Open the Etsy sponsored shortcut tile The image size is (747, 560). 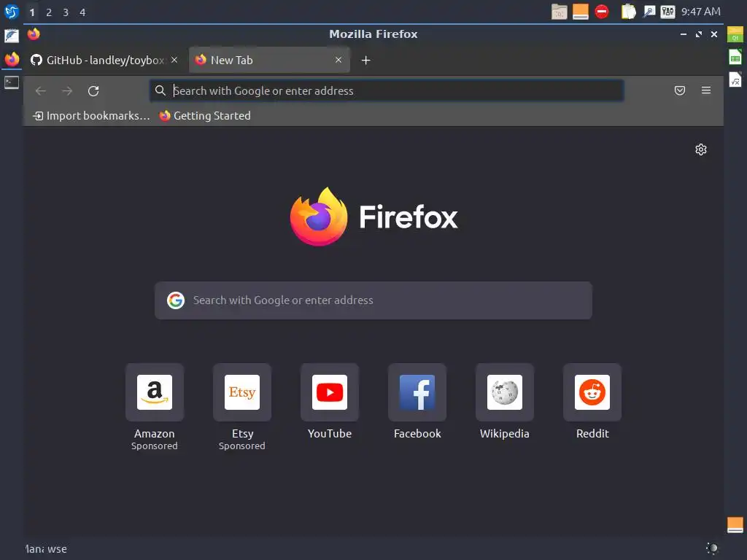coord(242,392)
